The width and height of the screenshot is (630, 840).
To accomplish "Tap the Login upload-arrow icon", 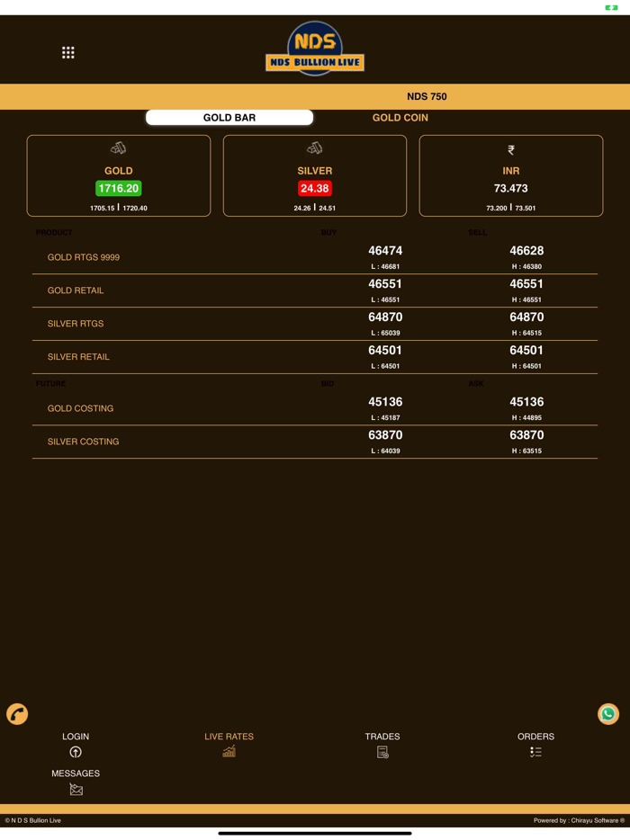I will [76, 752].
